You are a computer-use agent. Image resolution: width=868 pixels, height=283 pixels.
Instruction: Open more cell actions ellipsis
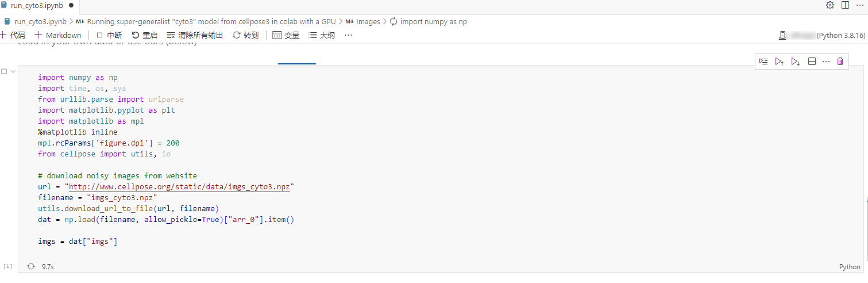coord(826,62)
